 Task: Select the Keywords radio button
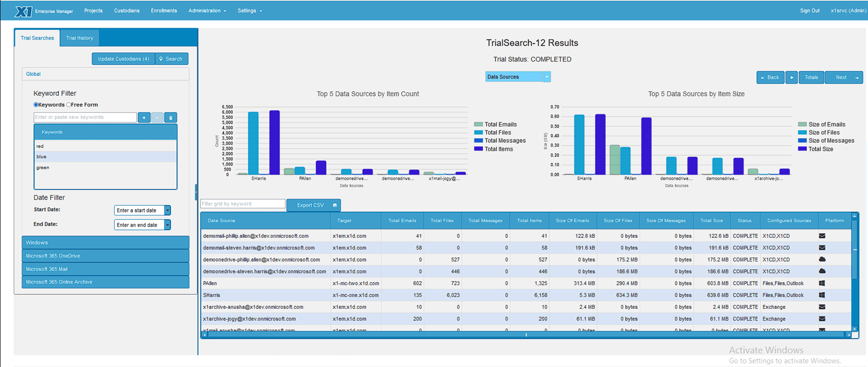36,105
